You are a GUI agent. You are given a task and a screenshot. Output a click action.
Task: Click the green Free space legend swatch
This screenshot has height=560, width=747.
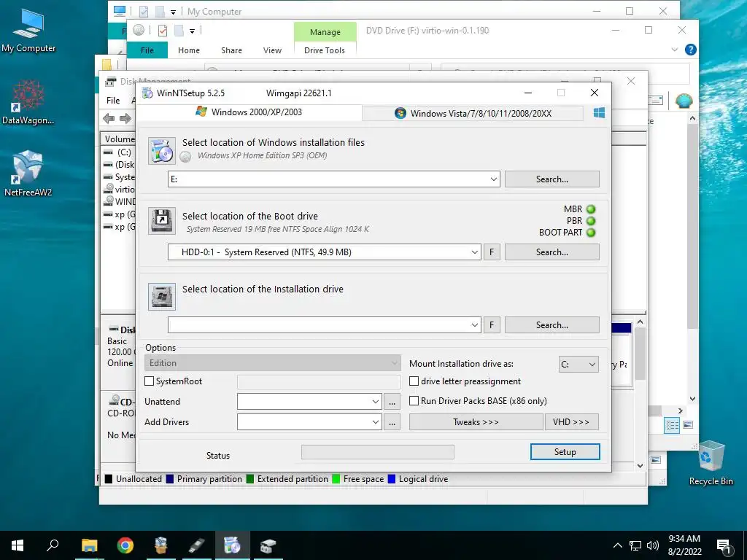(336, 479)
